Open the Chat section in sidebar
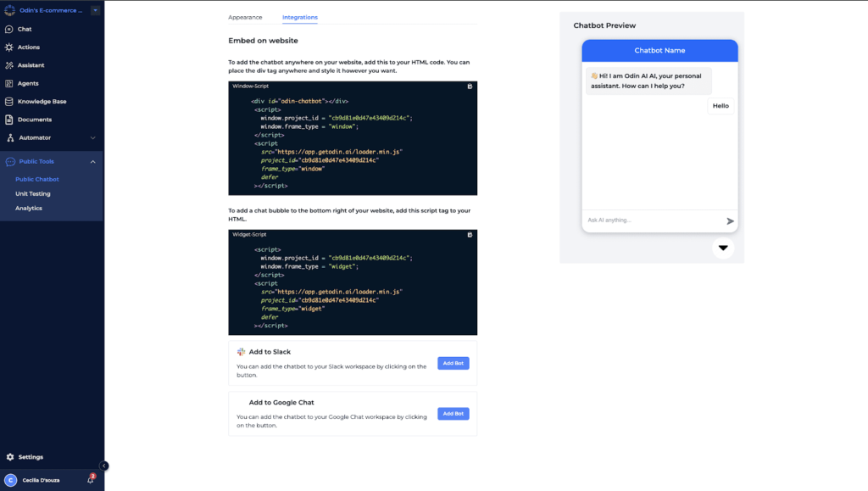 pyautogui.click(x=25, y=29)
